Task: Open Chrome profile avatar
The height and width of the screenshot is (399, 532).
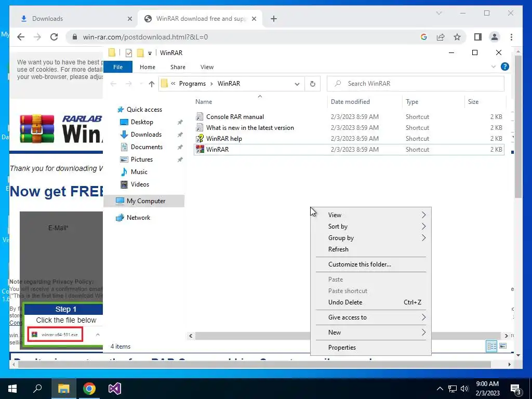Action: (x=495, y=37)
